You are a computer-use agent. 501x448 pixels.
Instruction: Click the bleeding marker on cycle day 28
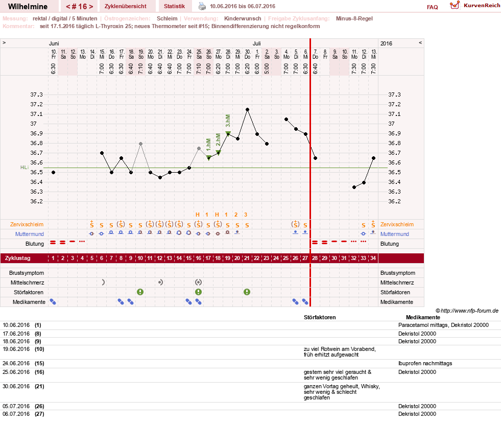pos(315,243)
